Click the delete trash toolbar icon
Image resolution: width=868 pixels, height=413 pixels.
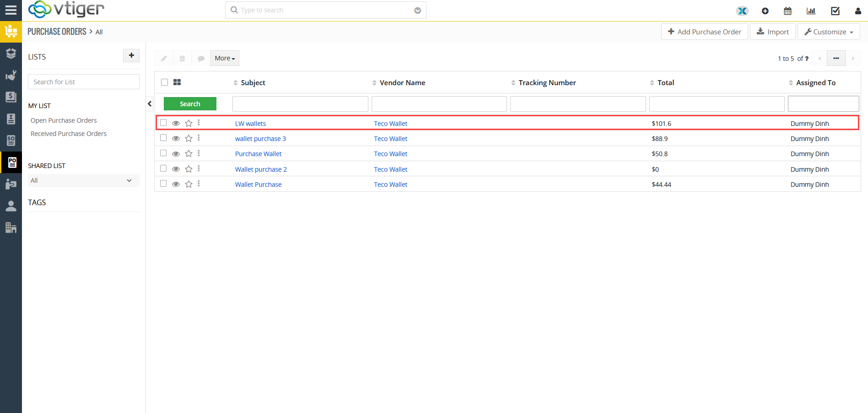click(x=182, y=58)
